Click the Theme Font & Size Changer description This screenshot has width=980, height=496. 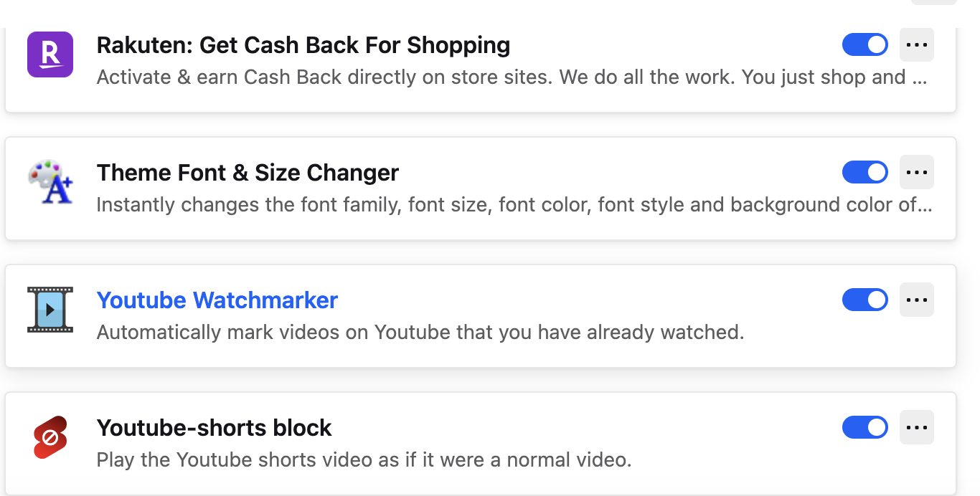pos(514,204)
